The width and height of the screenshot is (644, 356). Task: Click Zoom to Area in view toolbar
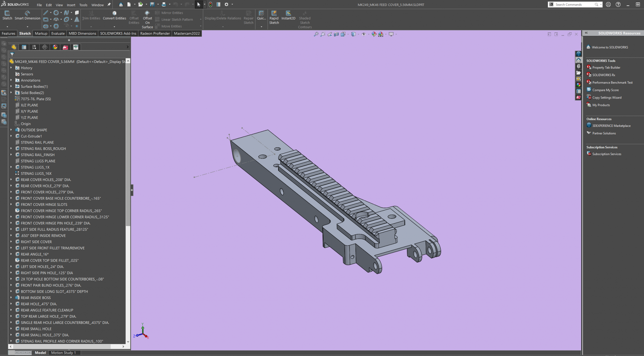(x=323, y=34)
